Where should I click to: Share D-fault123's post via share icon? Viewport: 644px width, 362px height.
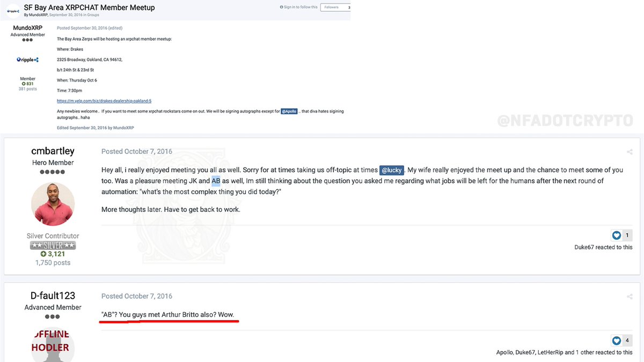(630, 297)
